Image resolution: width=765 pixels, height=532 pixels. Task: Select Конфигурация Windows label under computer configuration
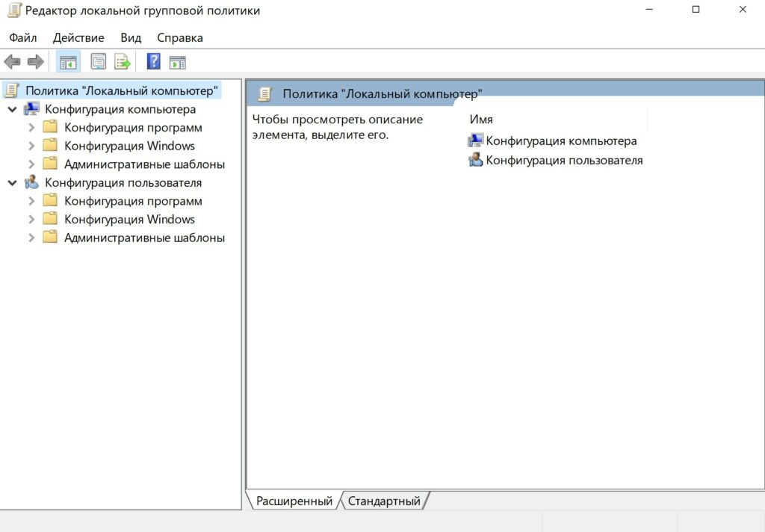[x=129, y=146]
